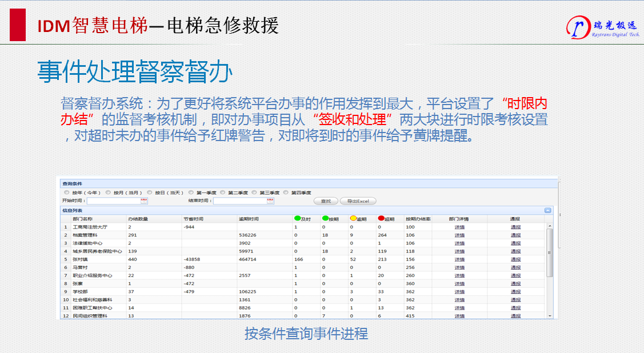Screen dimensions: 644x353
Task: Select the 第二季度 radio button
Action: tap(222, 193)
